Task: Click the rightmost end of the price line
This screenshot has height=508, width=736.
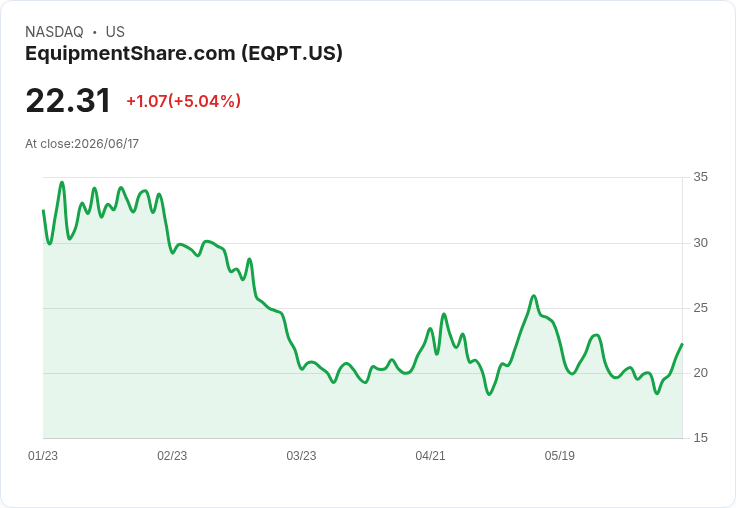Action: [x=682, y=344]
